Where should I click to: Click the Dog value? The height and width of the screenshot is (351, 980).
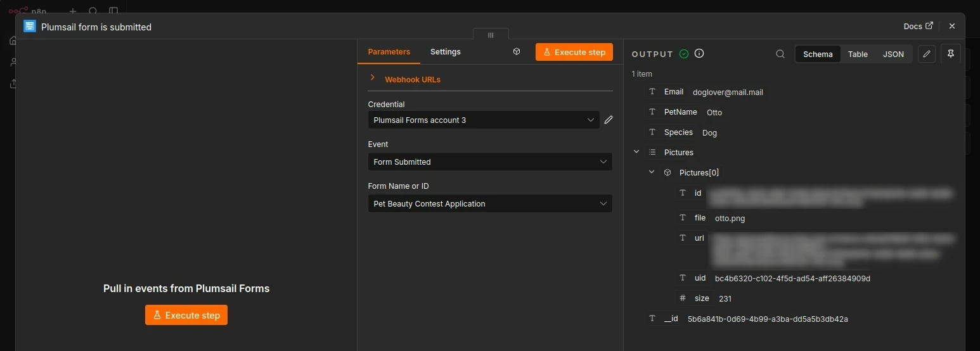[709, 133]
